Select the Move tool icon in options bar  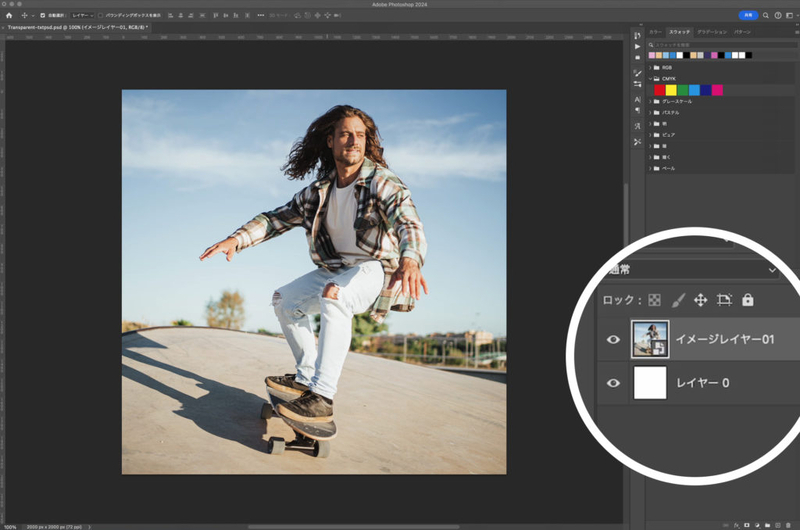pos(24,16)
